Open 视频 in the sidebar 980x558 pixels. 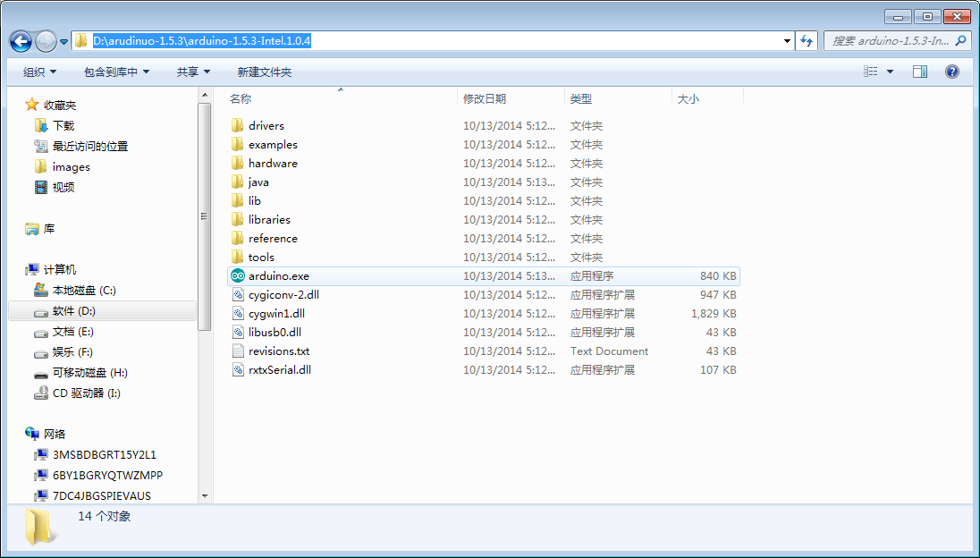pyautogui.click(x=63, y=187)
